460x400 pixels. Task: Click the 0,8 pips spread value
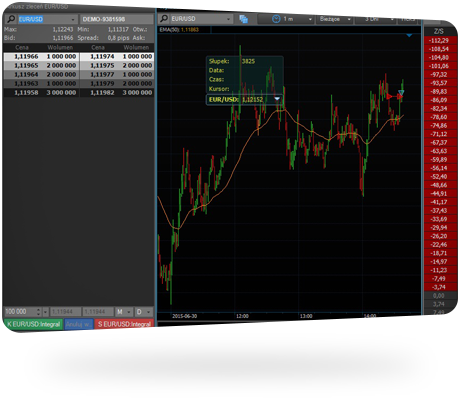click(118, 38)
